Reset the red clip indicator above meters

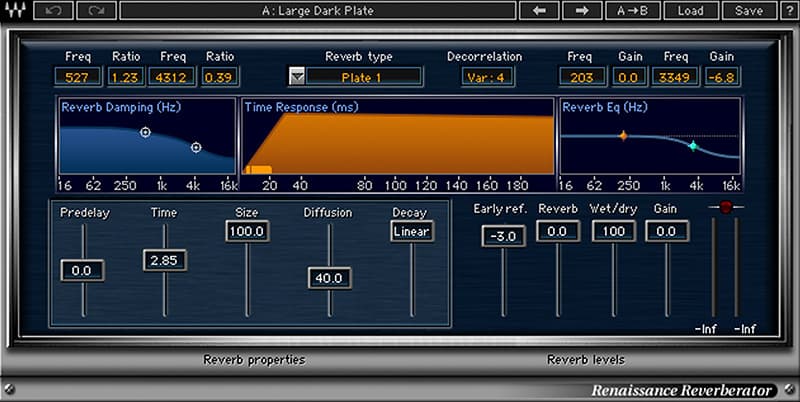pyautogui.click(x=726, y=207)
